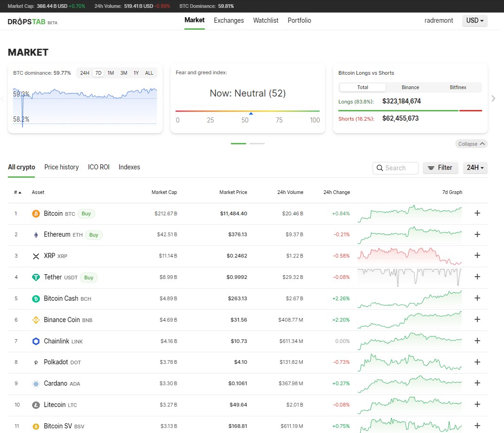Select Total in Longs vs Shorts
The height and width of the screenshot is (433, 504).
pos(363,87)
